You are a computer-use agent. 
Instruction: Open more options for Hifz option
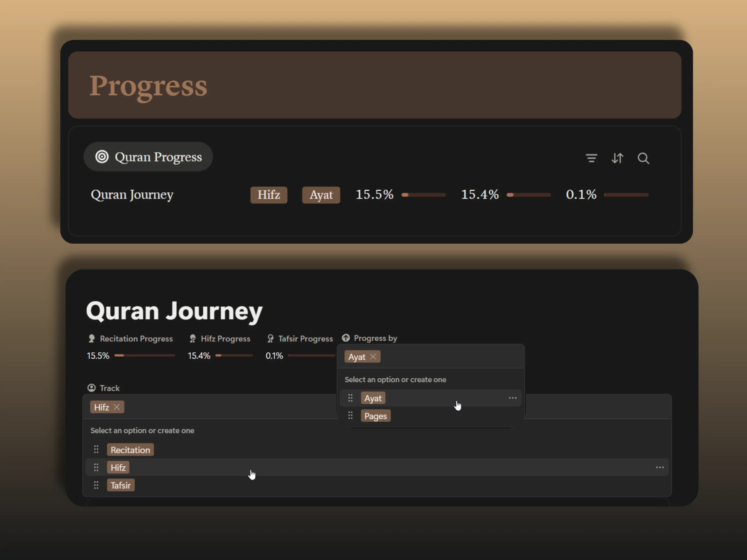(659, 468)
